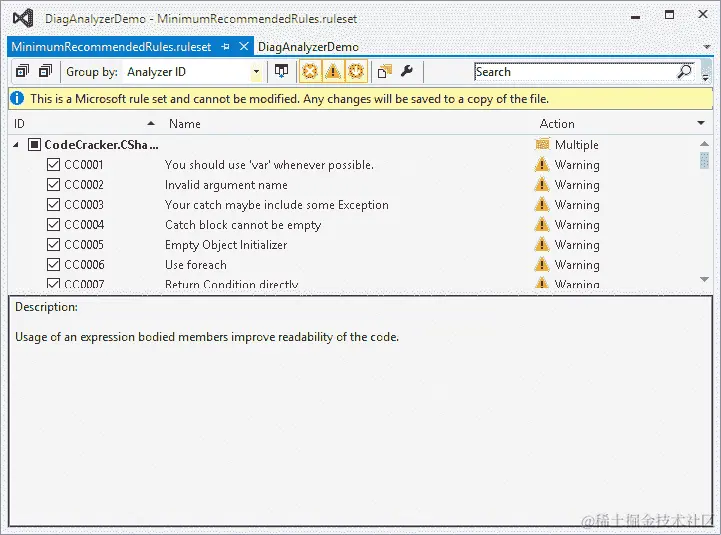721x535 pixels.
Task: Click the Multiple action icon for CodeCracker
Action: point(542,144)
